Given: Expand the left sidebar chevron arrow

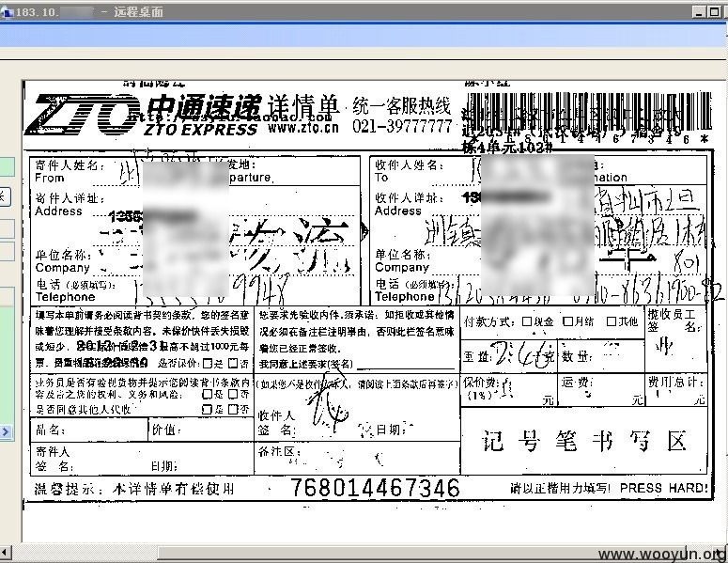Looking at the screenshot, I should [x=5, y=432].
